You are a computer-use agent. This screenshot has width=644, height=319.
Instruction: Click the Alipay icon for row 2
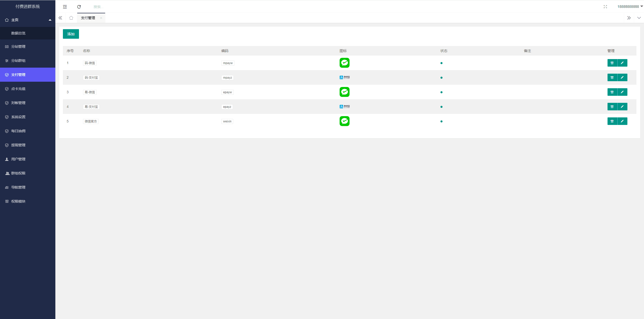pos(345,77)
